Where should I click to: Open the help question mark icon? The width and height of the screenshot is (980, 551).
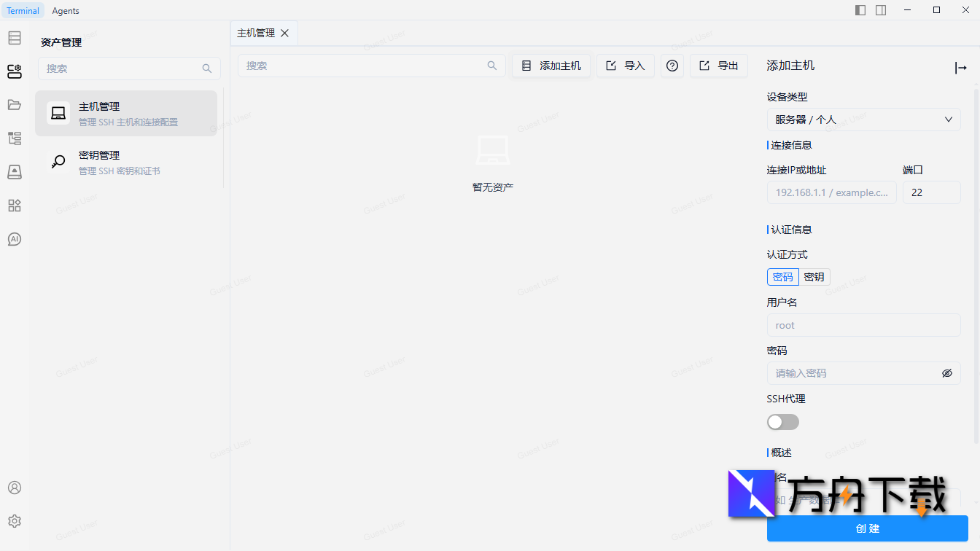point(672,66)
